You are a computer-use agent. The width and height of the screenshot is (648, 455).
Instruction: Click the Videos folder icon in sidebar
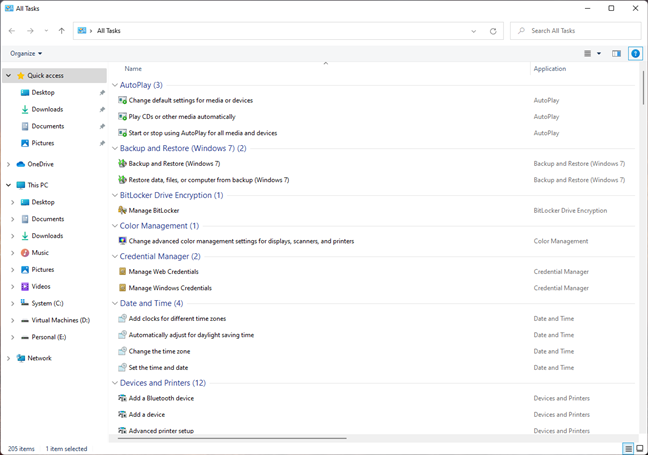24,286
